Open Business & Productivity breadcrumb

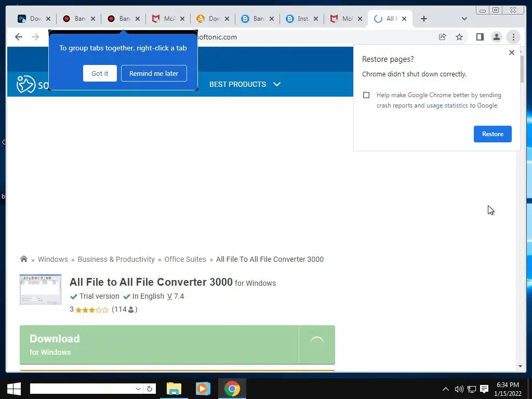click(x=116, y=259)
